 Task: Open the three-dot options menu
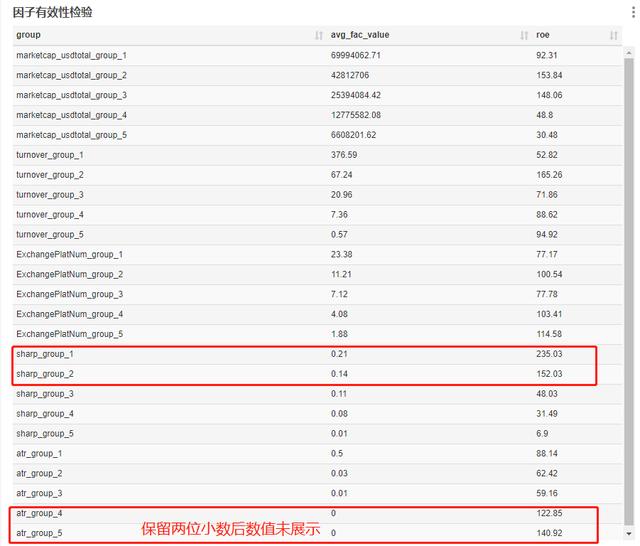(x=633, y=12)
